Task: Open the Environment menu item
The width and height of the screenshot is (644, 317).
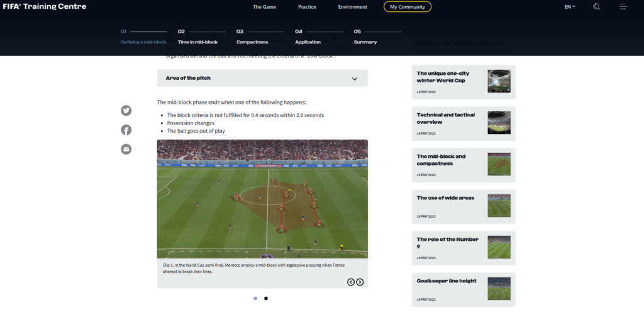Action: point(352,7)
